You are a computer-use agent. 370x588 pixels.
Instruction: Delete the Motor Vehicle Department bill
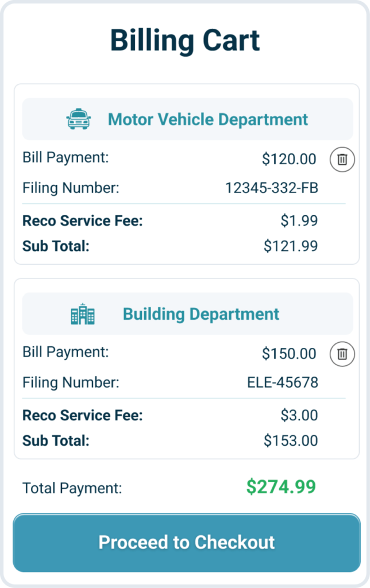coord(342,160)
